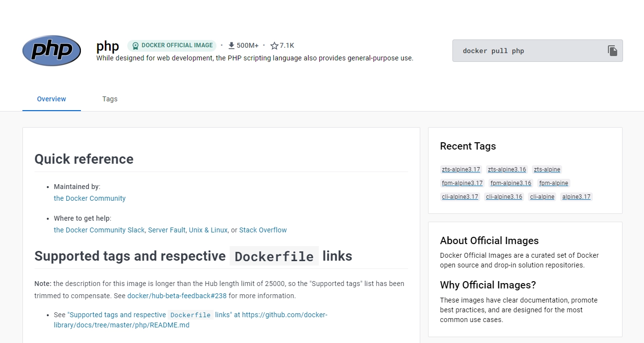Select the fpm-alpine3.17 tag

[462, 183]
